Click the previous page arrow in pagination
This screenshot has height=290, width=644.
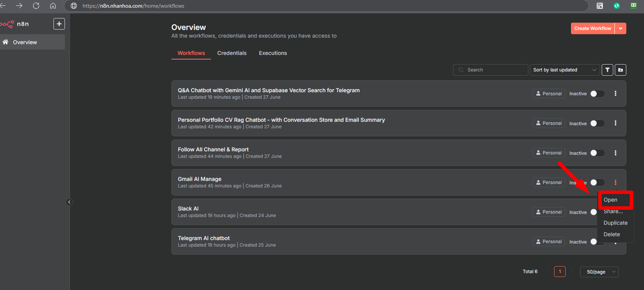click(547, 272)
